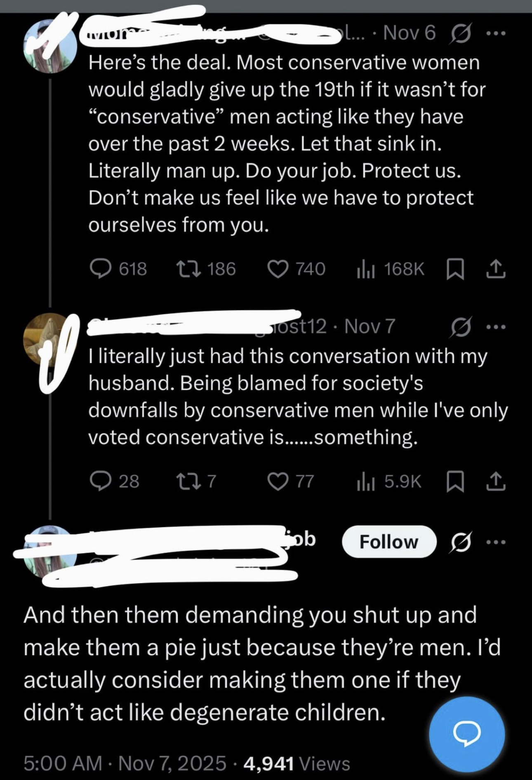Tap the blue floating reply button

coord(467,734)
